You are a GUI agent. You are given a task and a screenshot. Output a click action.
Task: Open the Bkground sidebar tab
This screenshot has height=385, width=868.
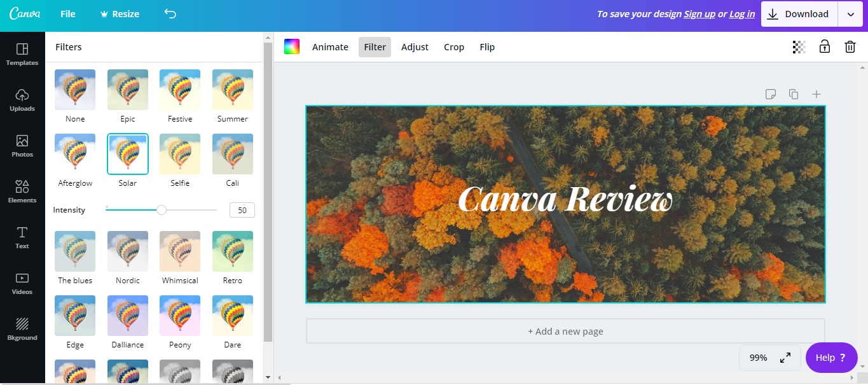click(x=22, y=330)
